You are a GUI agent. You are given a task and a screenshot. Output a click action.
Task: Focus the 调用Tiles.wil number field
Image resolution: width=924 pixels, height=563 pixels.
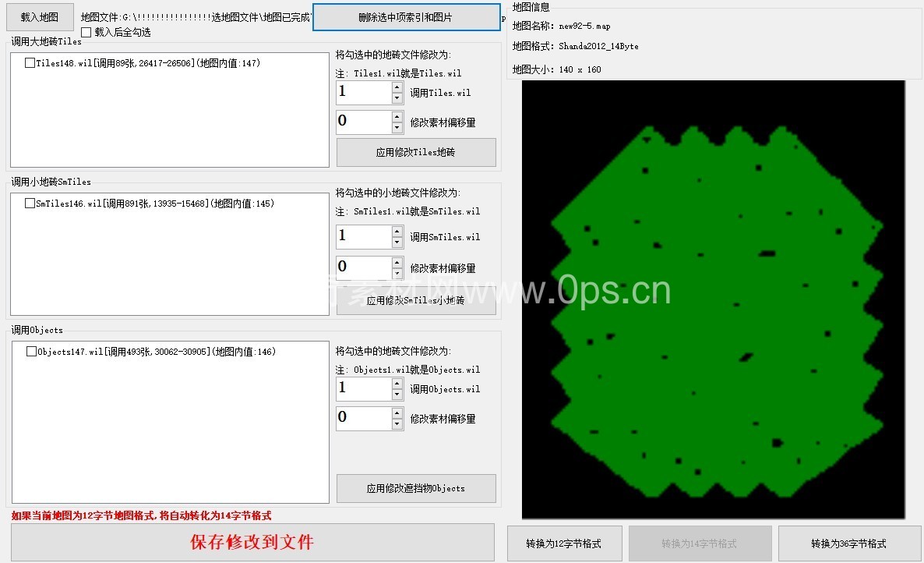pos(363,93)
